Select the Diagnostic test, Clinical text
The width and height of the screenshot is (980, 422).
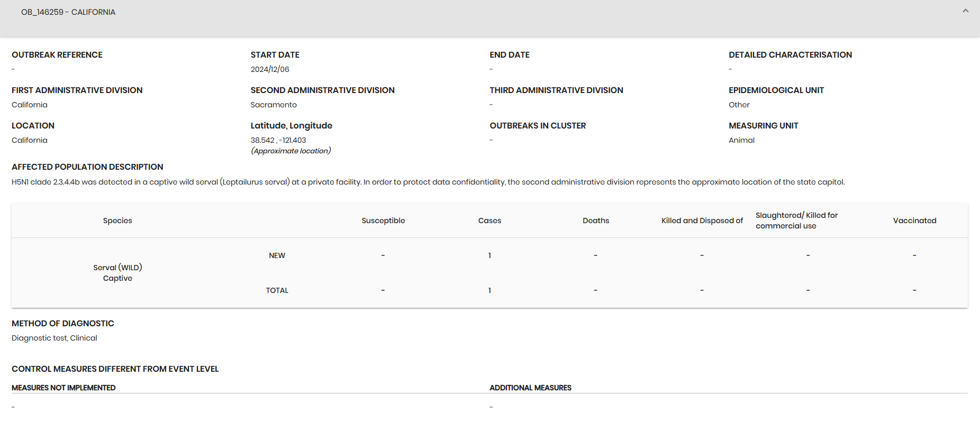point(55,338)
